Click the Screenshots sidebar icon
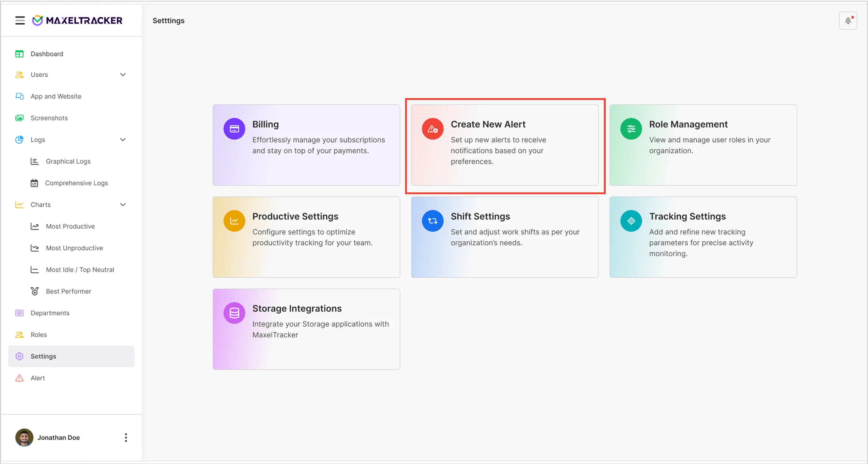The height and width of the screenshot is (464, 868). [20, 118]
